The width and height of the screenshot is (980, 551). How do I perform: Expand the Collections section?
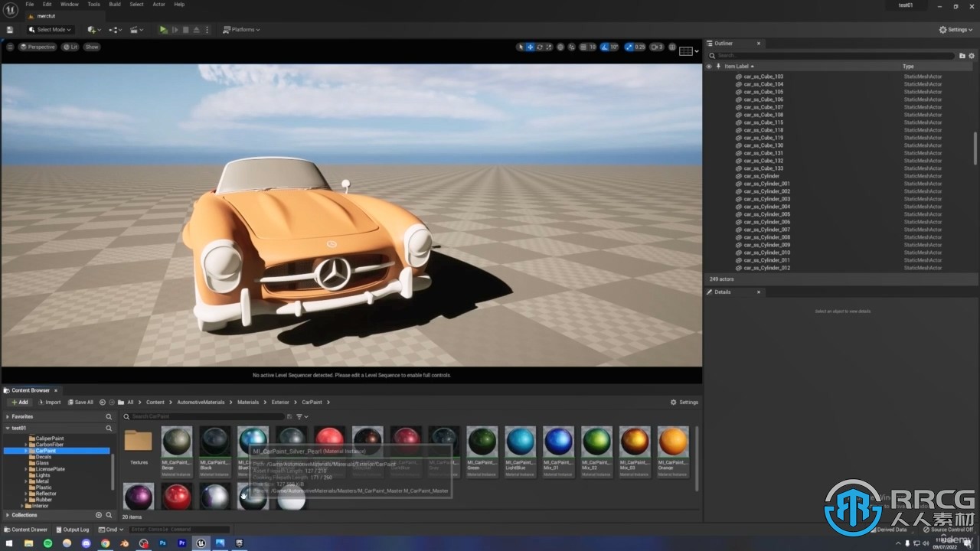click(x=8, y=515)
